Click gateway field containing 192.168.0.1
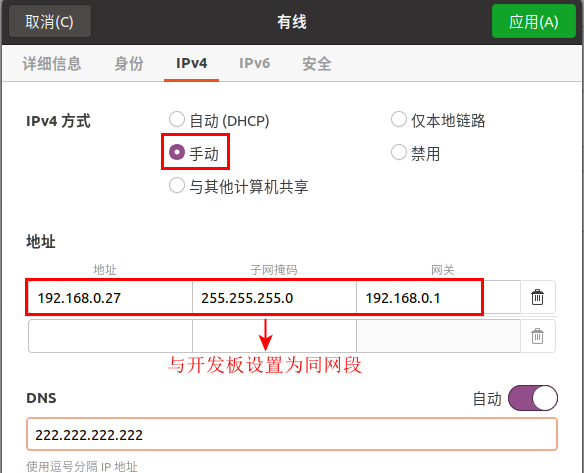Viewport: 584px width, 473px height. pos(438,298)
